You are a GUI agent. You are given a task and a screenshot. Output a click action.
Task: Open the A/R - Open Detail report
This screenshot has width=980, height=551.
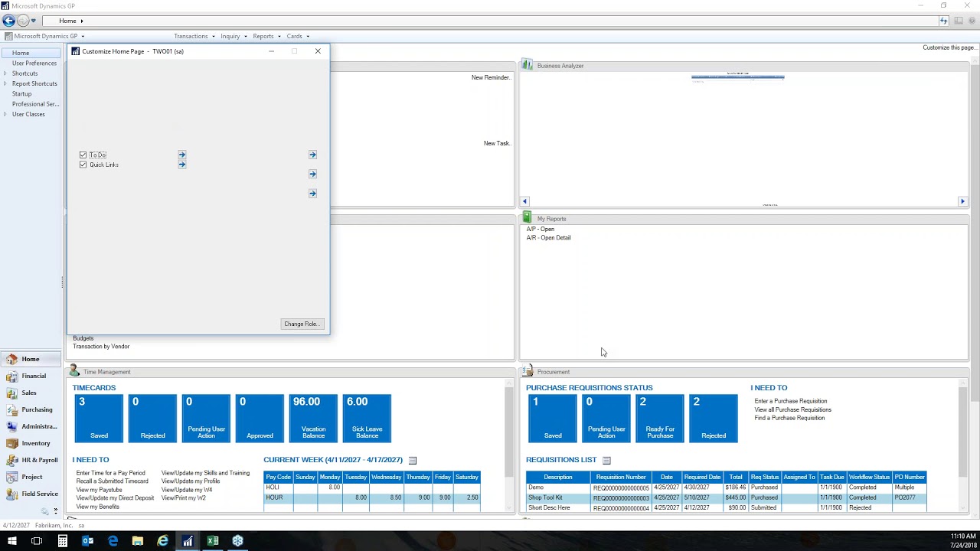(548, 237)
